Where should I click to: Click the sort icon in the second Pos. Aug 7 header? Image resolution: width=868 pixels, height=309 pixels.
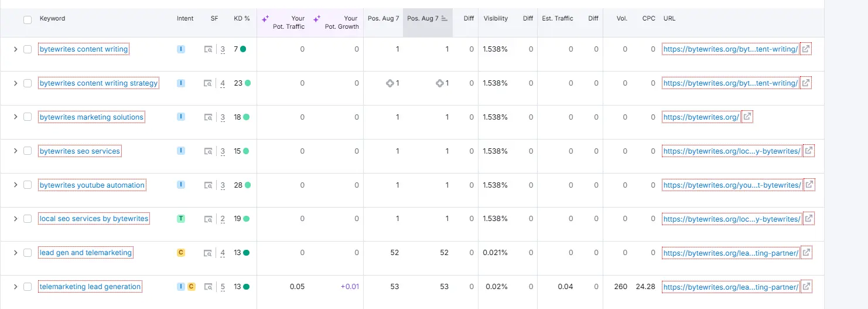445,19
